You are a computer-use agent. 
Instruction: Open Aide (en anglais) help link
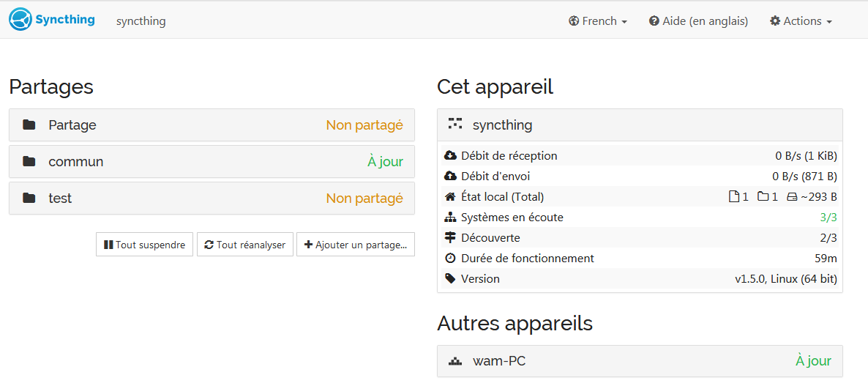click(x=698, y=21)
